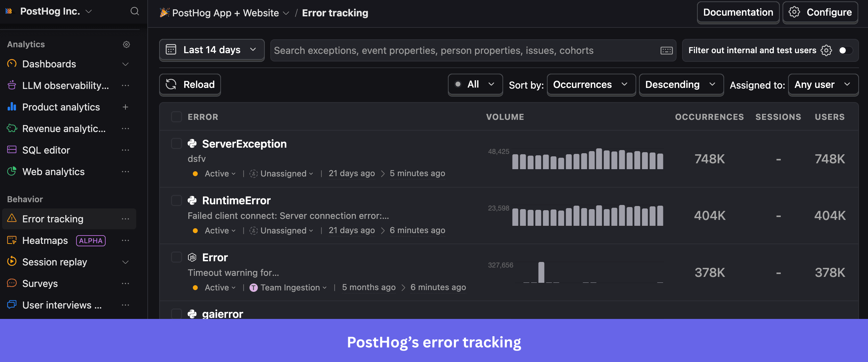Change sort direction via the Descending dropdown
868x362 pixels.
[x=681, y=84]
